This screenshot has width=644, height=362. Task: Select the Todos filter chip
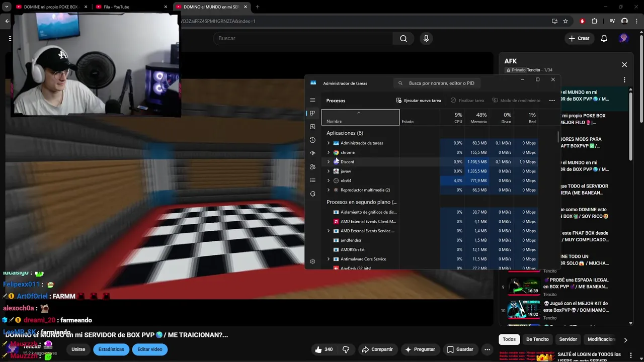coord(509,339)
